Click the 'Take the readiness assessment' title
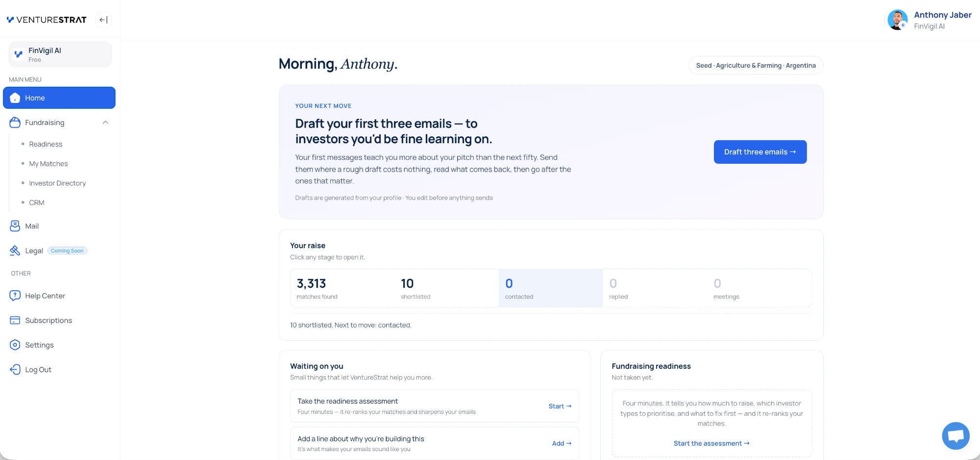Screen dimensions: 980x460 347,401
